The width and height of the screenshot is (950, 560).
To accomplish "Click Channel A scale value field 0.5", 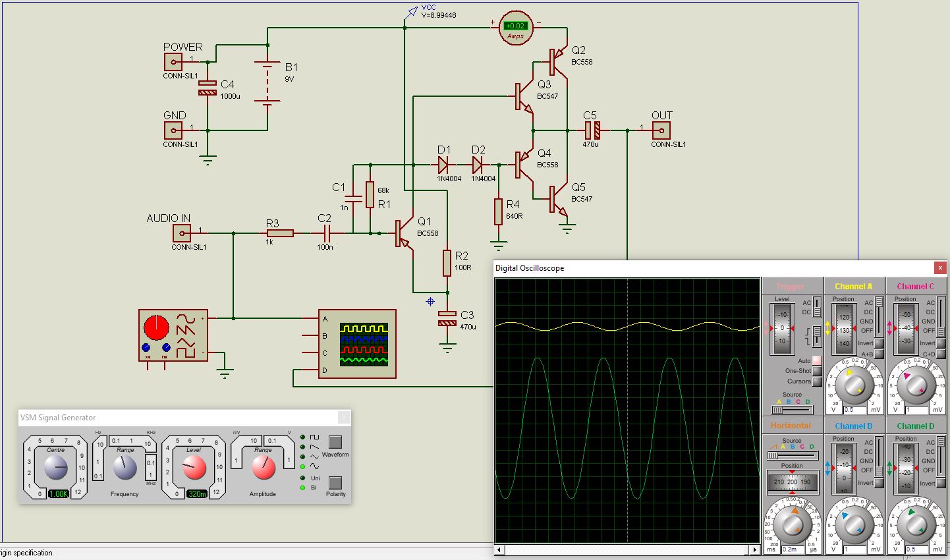I will click(854, 409).
